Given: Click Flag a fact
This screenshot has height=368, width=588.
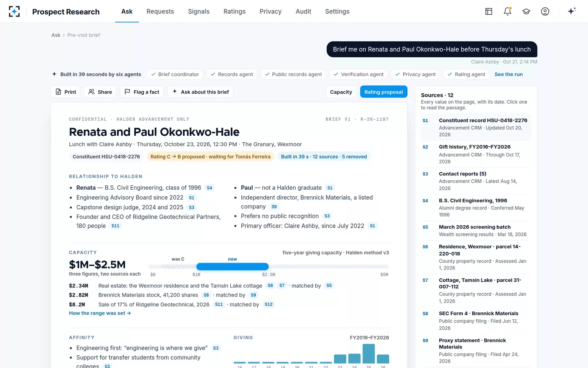Looking at the screenshot, I should pyautogui.click(x=142, y=92).
